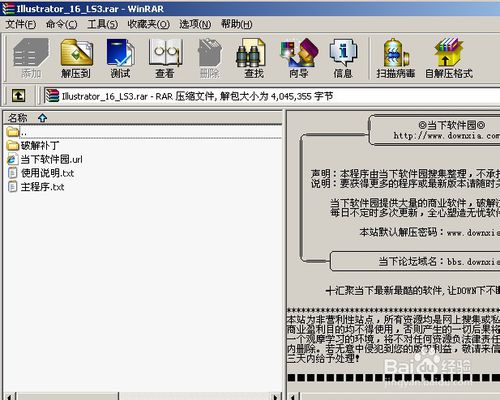Image resolution: width=500 pixels, height=400 pixels.
Task: Select the 主程序.txt file icon
Action: point(13,187)
